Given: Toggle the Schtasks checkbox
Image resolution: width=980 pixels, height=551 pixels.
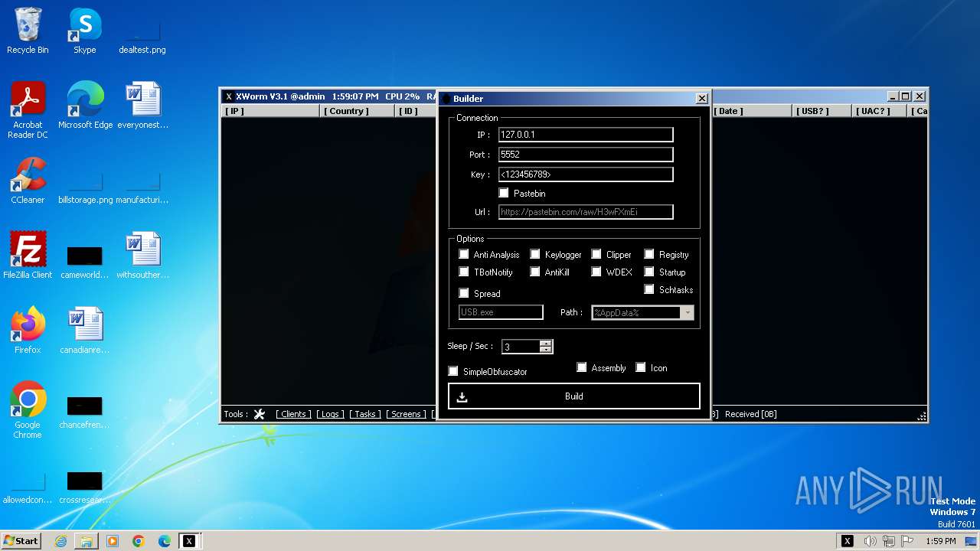Looking at the screenshot, I should coord(649,289).
